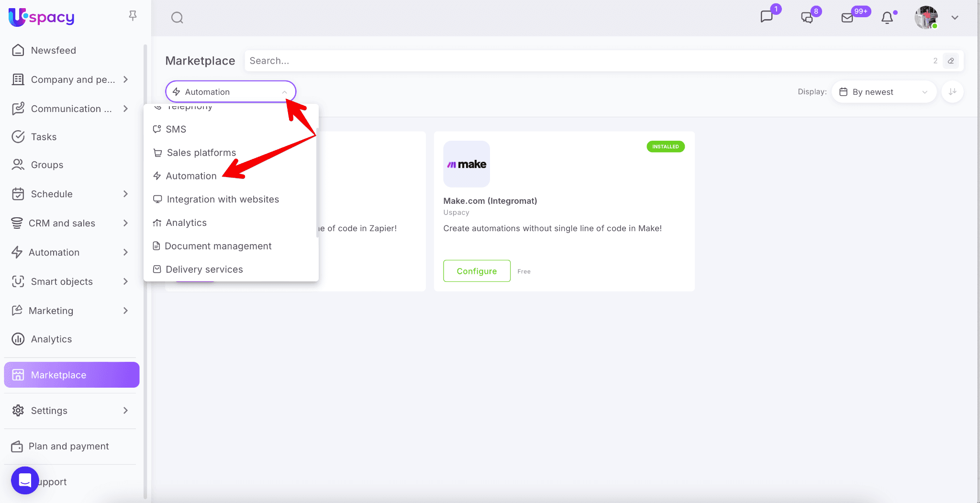This screenshot has width=980, height=503.
Task: Open Analytics in the left sidebar
Action: point(51,339)
